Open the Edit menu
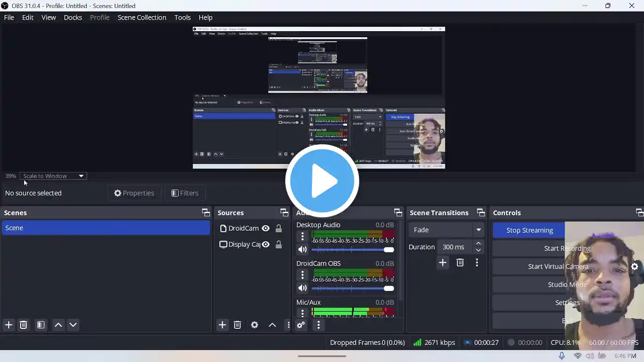Viewport: 644px width, 362px height. tap(28, 17)
